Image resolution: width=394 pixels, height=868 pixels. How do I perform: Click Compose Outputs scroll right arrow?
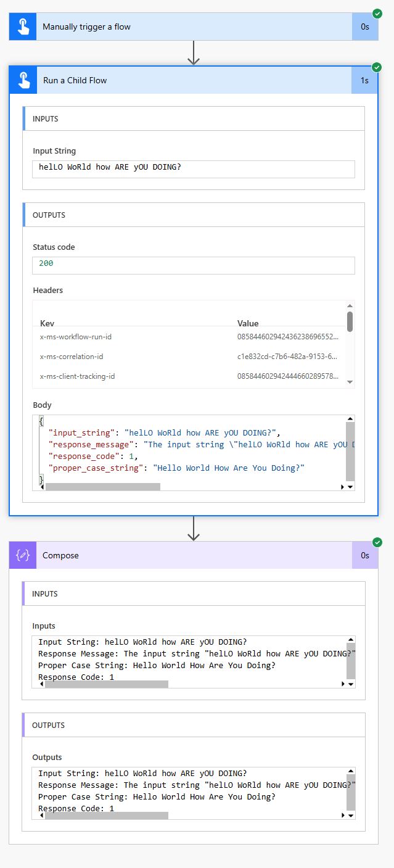pos(342,816)
